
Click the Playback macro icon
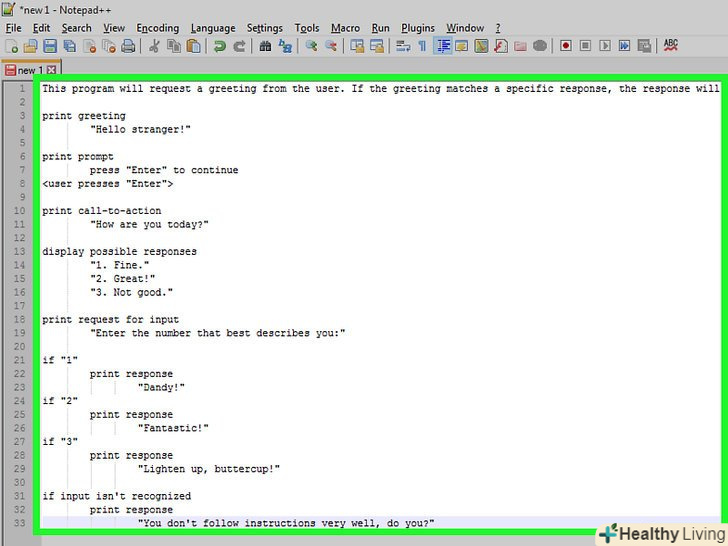pyautogui.click(x=604, y=46)
